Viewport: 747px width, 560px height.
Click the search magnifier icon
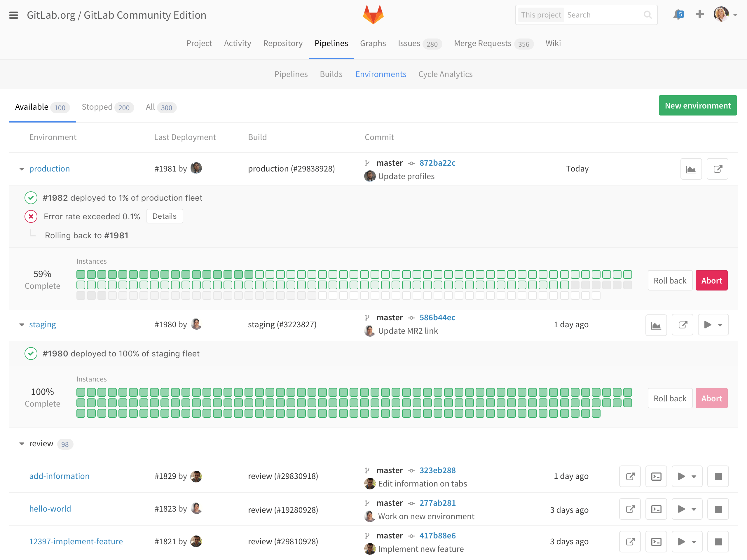pyautogui.click(x=647, y=15)
